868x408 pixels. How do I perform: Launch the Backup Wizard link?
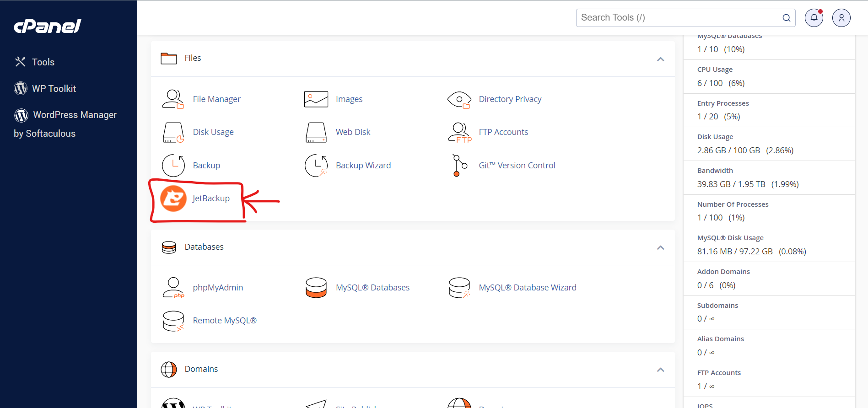click(x=363, y=166)
